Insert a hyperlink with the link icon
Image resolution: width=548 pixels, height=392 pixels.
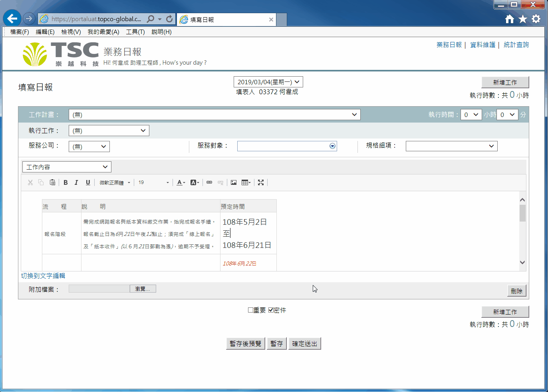click(x=209, y=182)
